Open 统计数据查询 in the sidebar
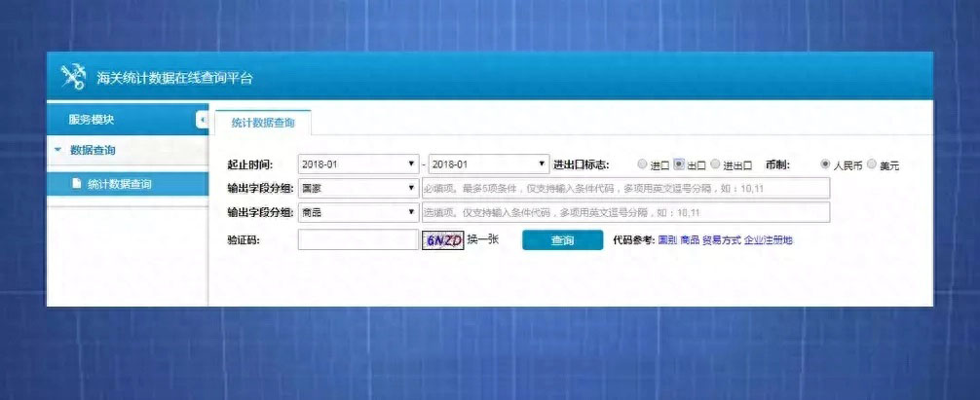980x400 pixels. pos(119,184)
